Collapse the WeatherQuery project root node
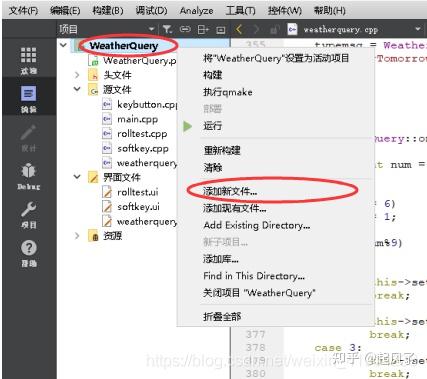 coord(63,45)
